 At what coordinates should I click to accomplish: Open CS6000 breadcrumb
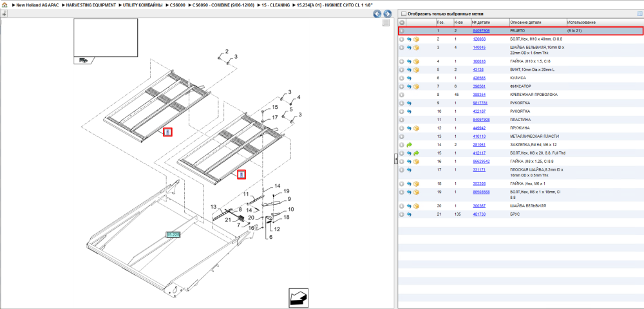click(x=178, y=5)
